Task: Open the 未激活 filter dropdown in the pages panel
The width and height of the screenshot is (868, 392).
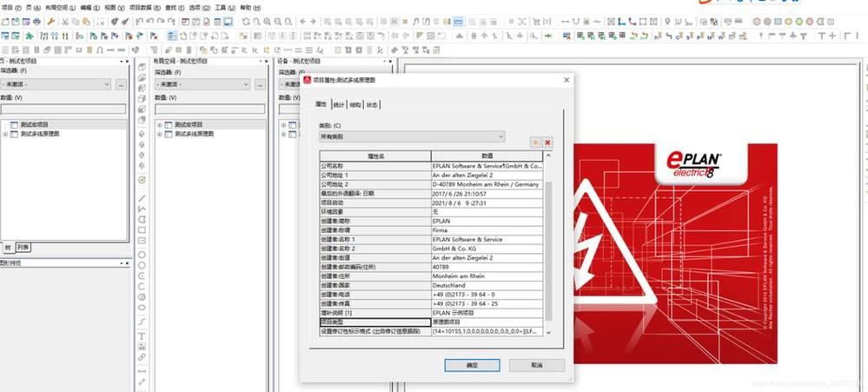Action: [56, 84]
